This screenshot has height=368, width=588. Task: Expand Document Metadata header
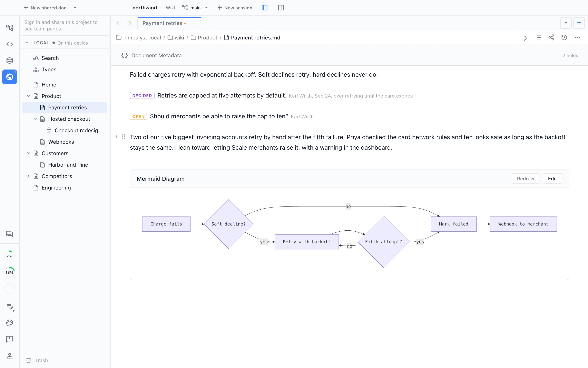[x=349, y=55]
